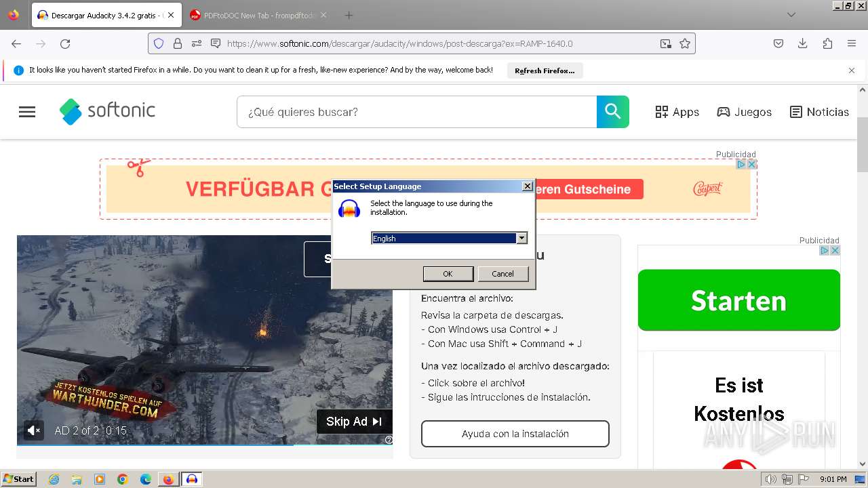Cancel the Select Setup Language dialog
The width and height of the screenshot is (868, 488).
502,274
